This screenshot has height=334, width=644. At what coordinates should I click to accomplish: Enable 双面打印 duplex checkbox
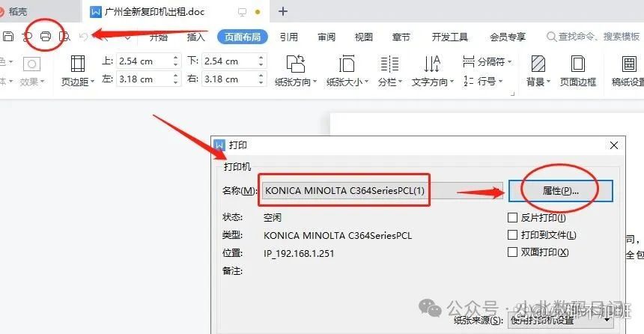[512, 252]
